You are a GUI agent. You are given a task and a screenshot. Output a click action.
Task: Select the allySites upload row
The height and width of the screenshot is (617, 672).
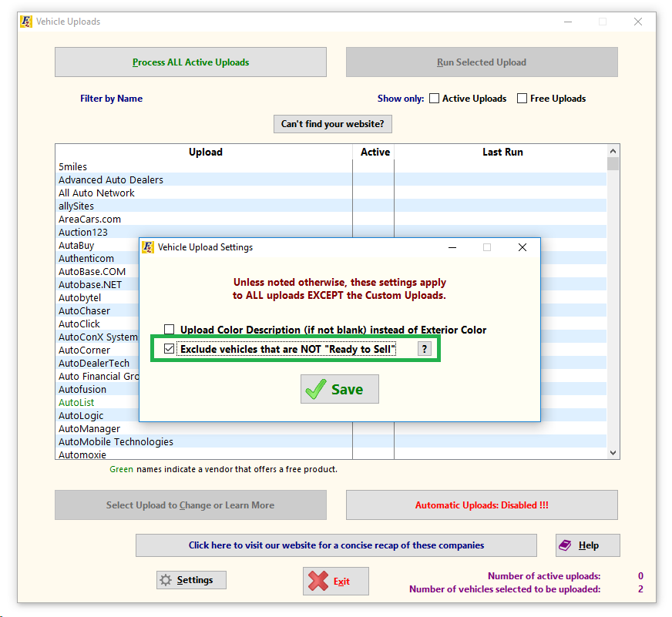click(331, 206)
